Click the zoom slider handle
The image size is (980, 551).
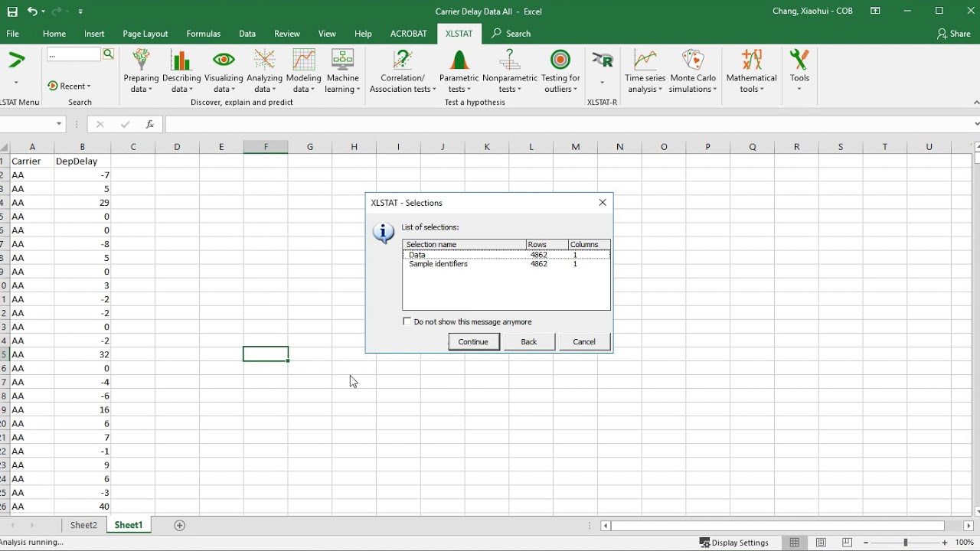pyautogui.click(x=905, y=543)
